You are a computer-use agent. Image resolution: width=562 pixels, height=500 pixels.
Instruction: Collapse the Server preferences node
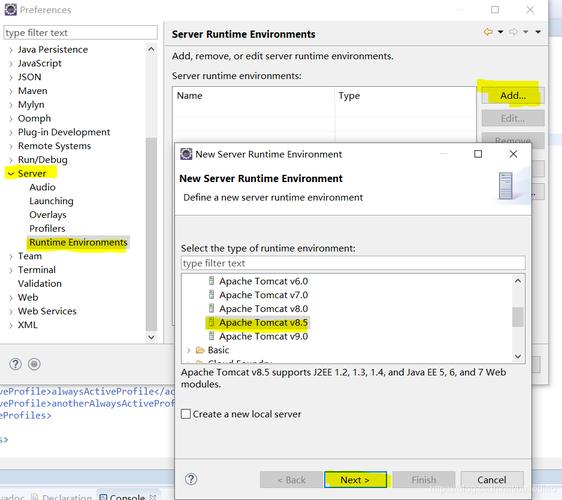pos(11,174)
